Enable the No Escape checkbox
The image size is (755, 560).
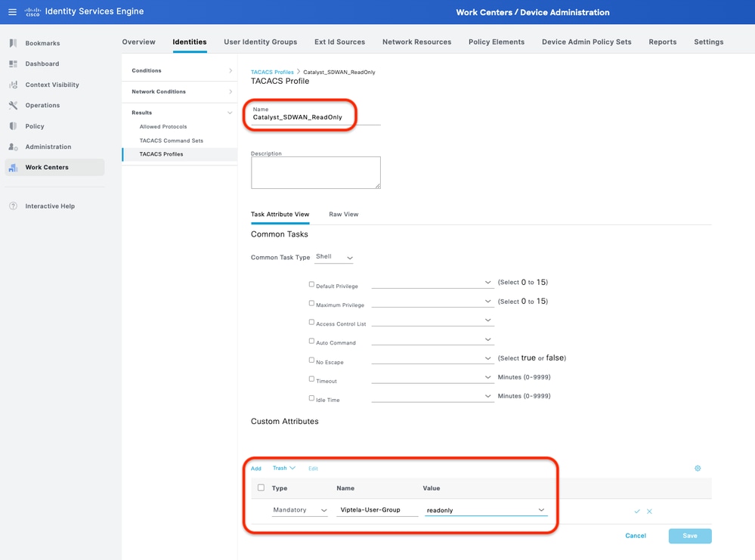click(311, 360)
